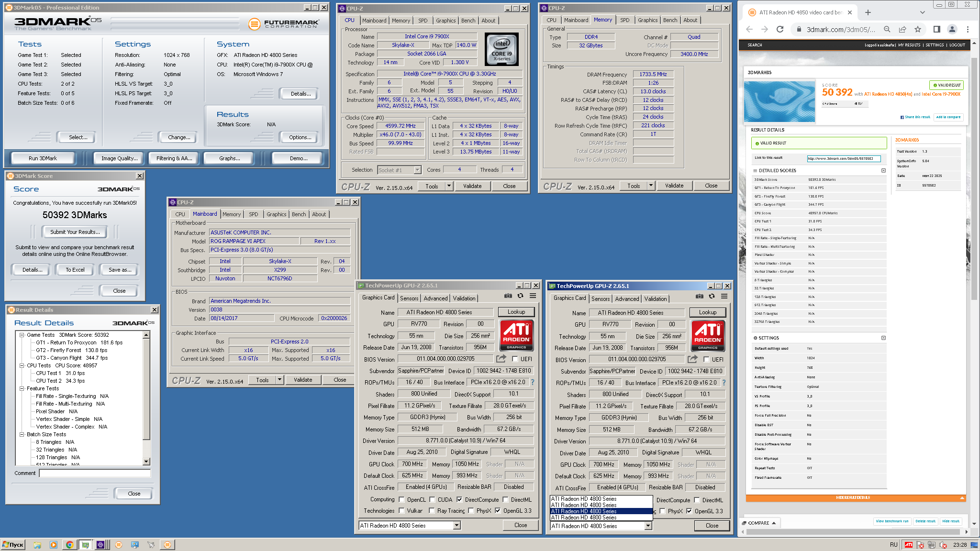This screenshot has width=980, height=551.
Task: Click the To Excel button
Action: [75, 270]
